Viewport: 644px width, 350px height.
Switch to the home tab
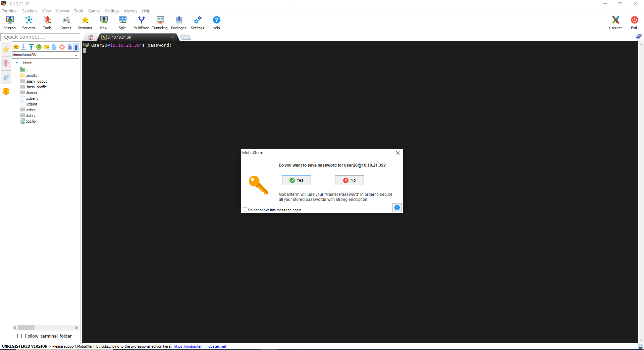(x=90, y=37)
